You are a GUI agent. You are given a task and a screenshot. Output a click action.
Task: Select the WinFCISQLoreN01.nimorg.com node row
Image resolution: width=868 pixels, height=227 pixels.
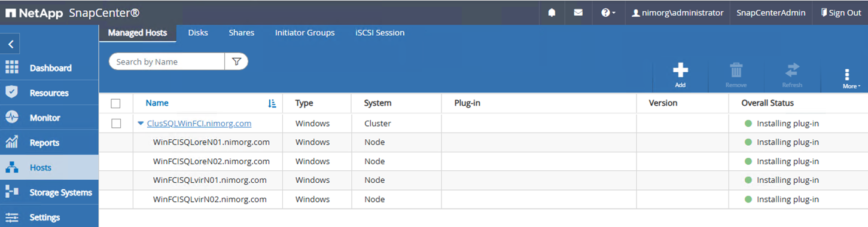tap(483, 142)
